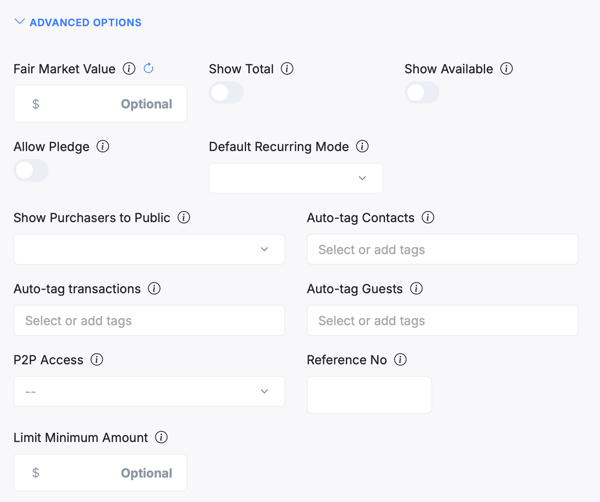
Task: Click the info icon beside Show Total
Action: (287, 69)
